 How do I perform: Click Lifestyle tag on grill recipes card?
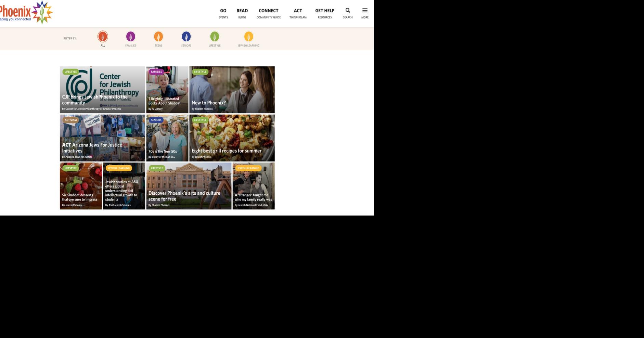tap(200, 120)
